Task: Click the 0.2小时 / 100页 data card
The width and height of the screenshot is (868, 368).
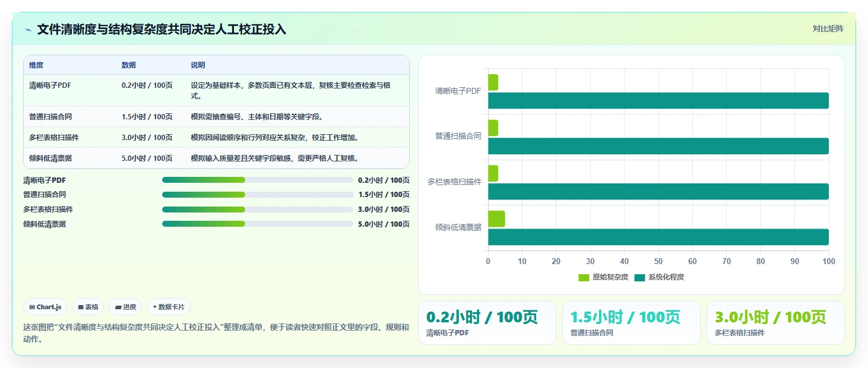Action: (487, 323)
